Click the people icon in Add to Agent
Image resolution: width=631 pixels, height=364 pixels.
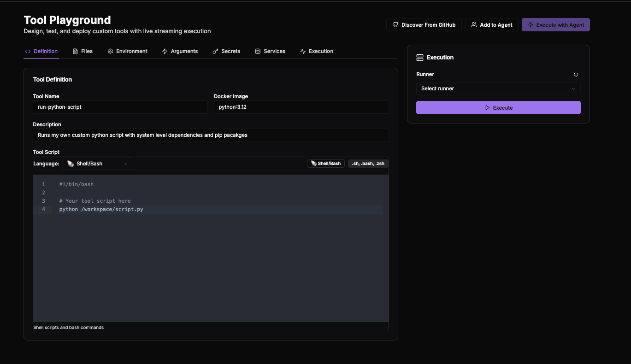coord(474,25)
